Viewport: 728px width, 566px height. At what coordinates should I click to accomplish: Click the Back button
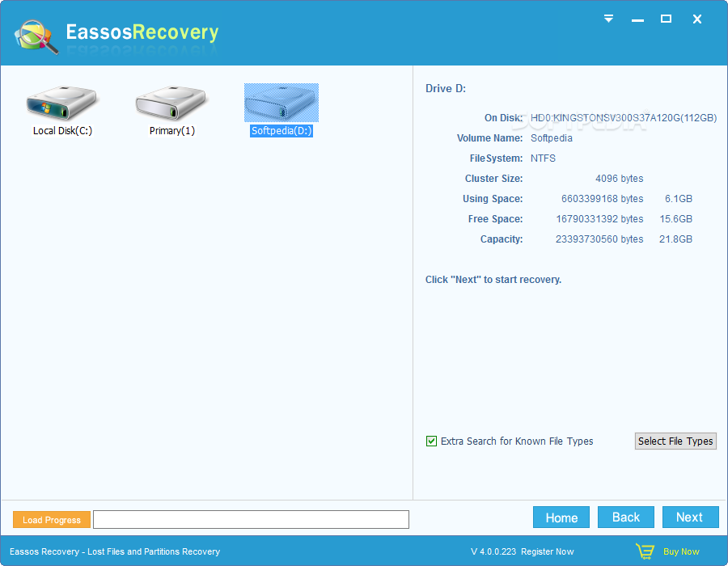click(x=626, y=517)
